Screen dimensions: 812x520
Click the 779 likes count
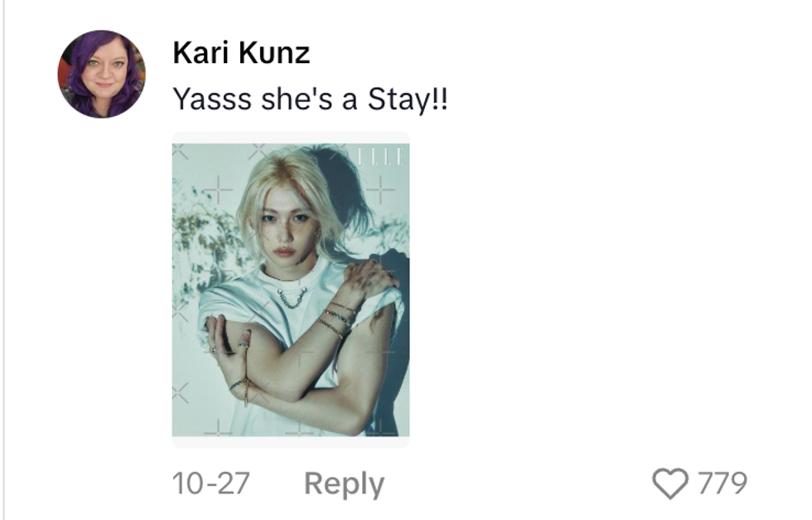(723, 483)
